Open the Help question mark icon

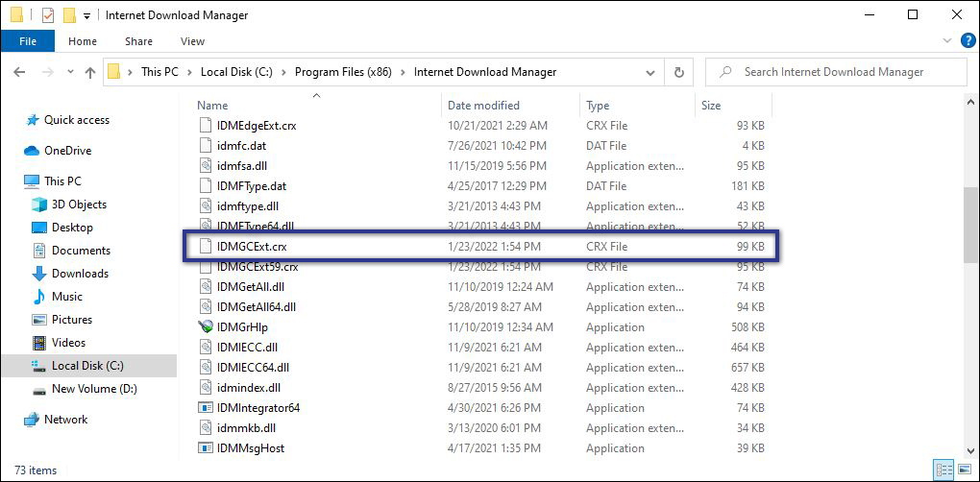coord(967,40)
